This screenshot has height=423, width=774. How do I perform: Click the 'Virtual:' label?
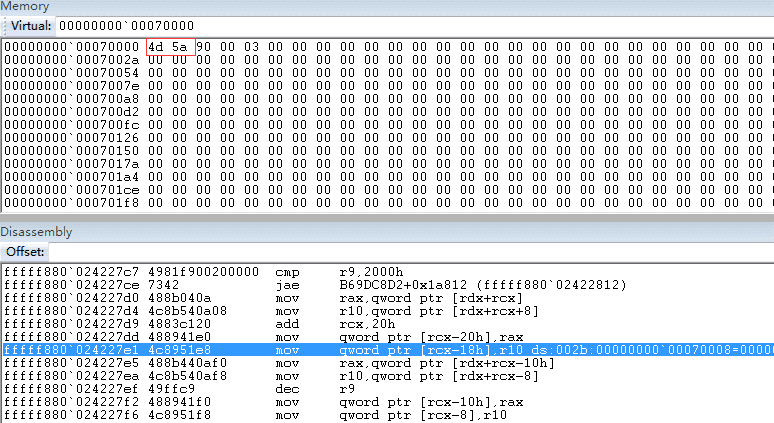pos(31,26)
